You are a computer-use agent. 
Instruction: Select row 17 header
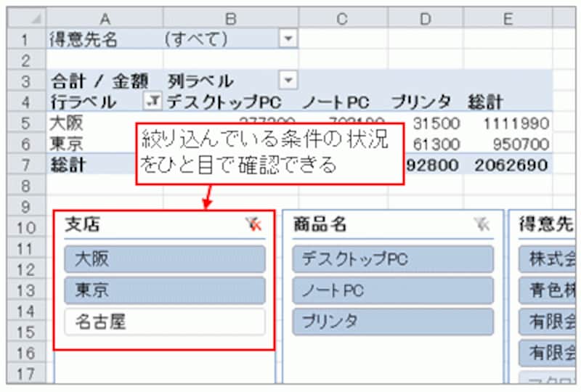point(27,373)
